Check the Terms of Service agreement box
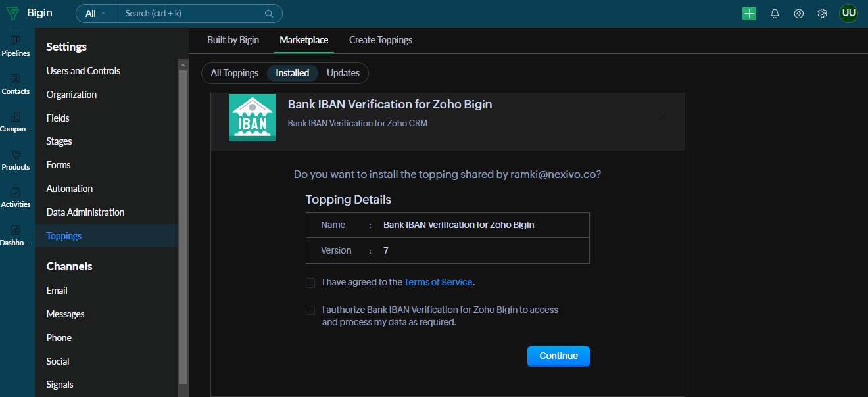Viewport: 868px width, 397px height. click(x=310, y=283)
